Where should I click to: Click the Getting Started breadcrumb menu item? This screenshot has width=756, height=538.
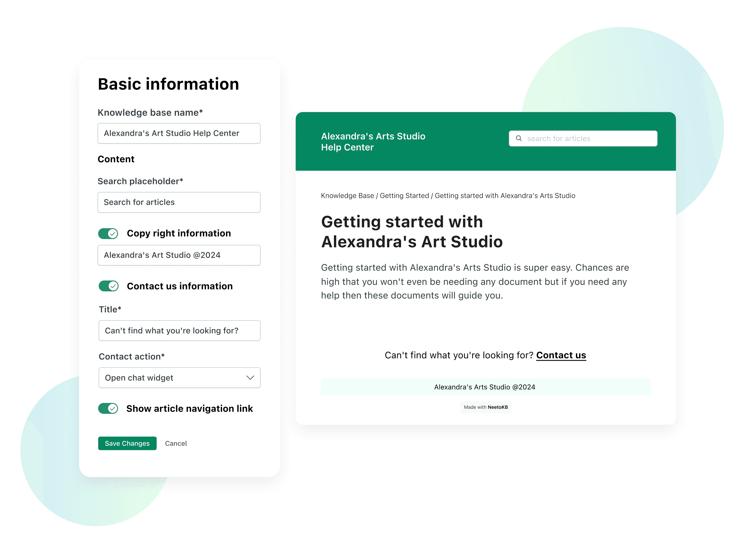coord(403,195)
